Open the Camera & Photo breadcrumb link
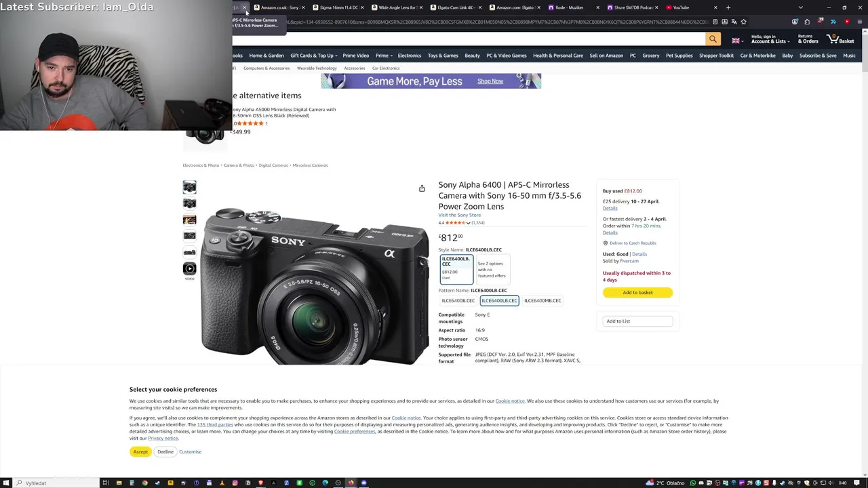The width and height of the screenshot is (868, 488). [239, 165]
